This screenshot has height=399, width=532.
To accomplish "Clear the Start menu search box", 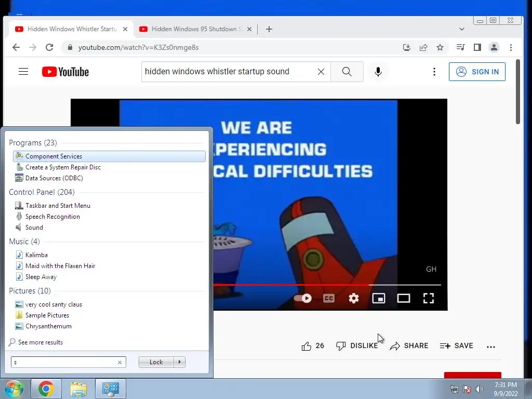I will pyautogui.click(x=120, y=362).
